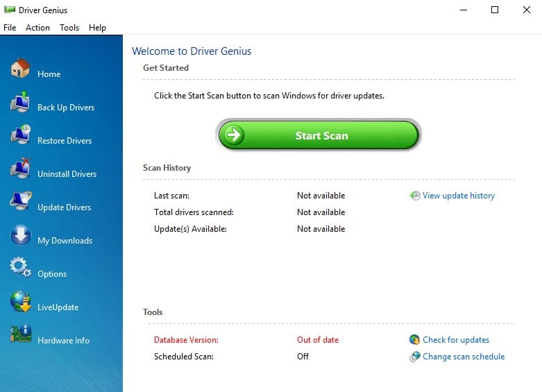Minimize the Driver Genius window
This screenshot has height=392, width=542.
point(464,10)
